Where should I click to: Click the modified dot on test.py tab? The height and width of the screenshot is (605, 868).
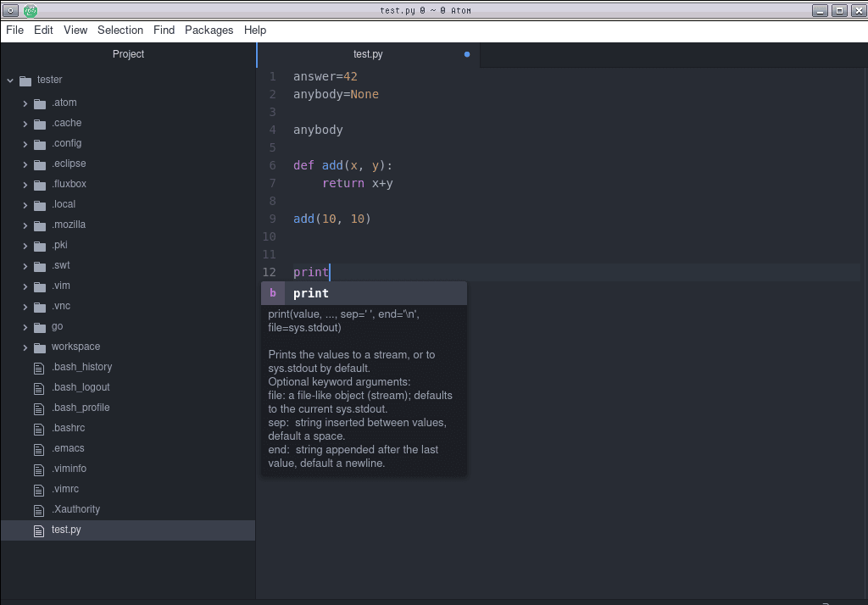[x=467, y=55]
